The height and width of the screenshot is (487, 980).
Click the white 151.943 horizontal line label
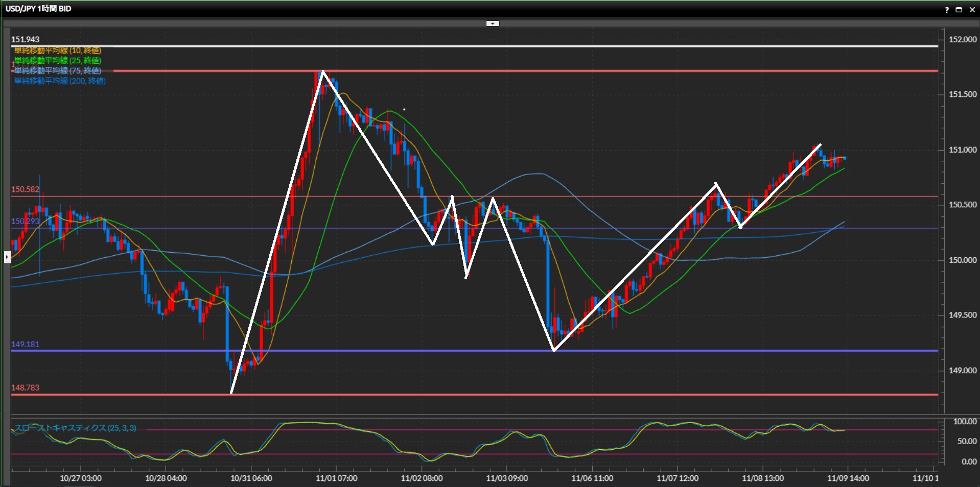pos(26,40)
